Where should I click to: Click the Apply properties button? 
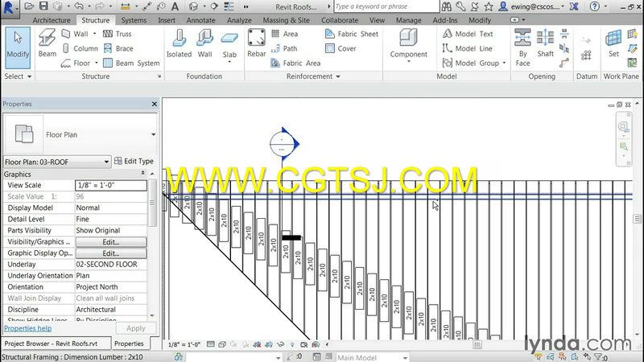point(135,328)
